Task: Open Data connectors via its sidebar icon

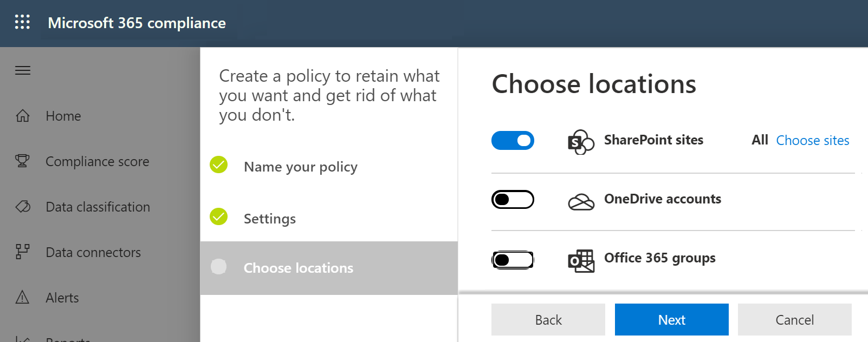Action: 22,252
